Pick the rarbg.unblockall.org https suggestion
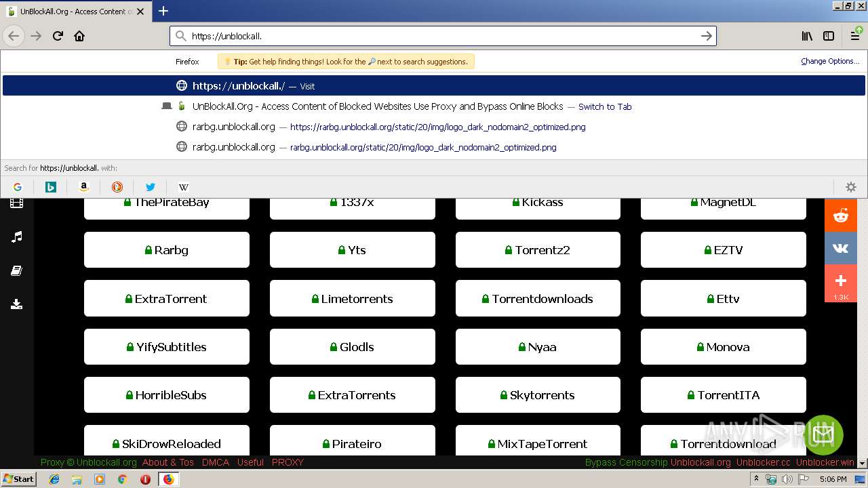Screen dimensions: 868x488 coord(434,127)
